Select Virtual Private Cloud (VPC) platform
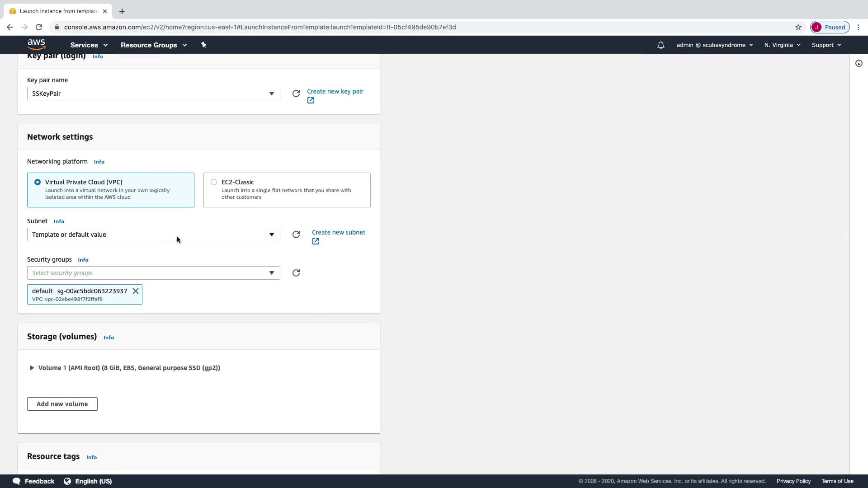 click(38, 182)
